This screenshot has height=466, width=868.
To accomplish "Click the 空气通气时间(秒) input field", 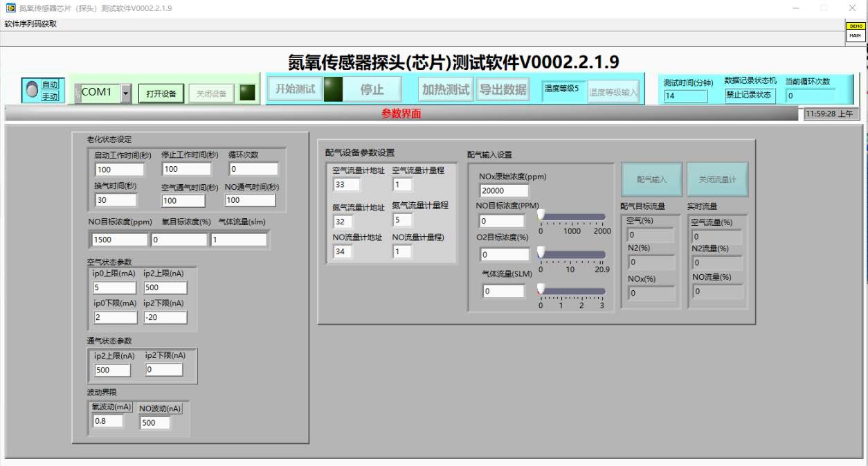I will 183,200.
